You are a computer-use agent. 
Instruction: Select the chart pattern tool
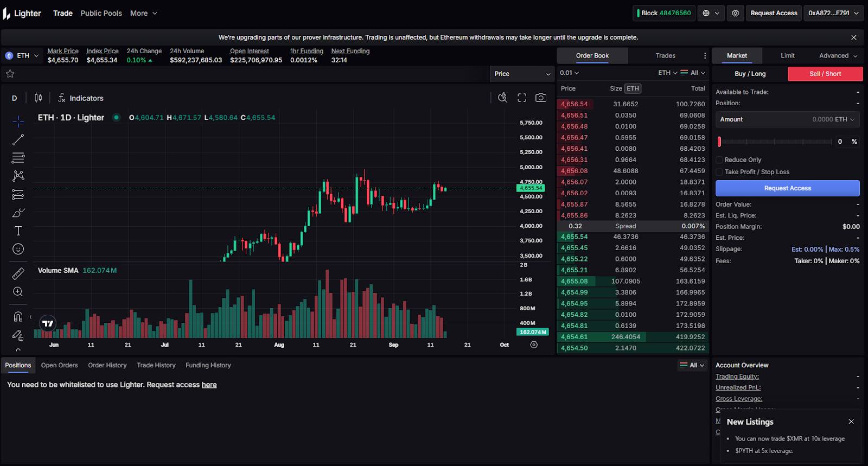18,176
